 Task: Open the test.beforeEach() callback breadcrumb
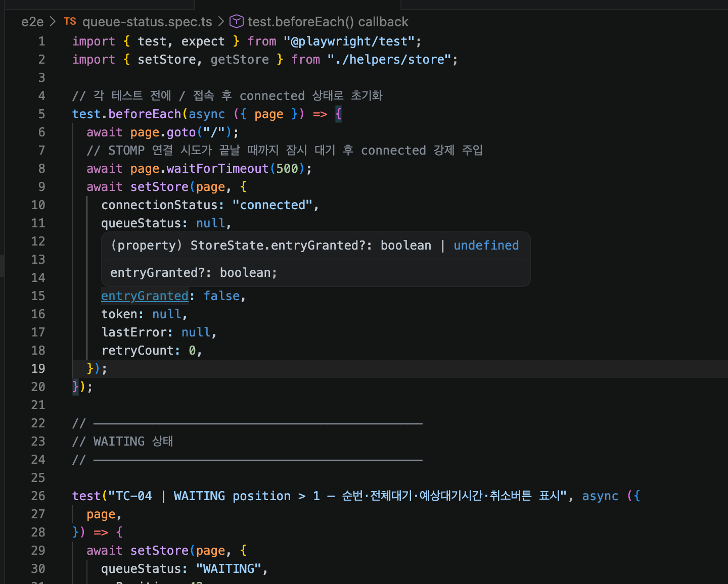coord(328,22)
